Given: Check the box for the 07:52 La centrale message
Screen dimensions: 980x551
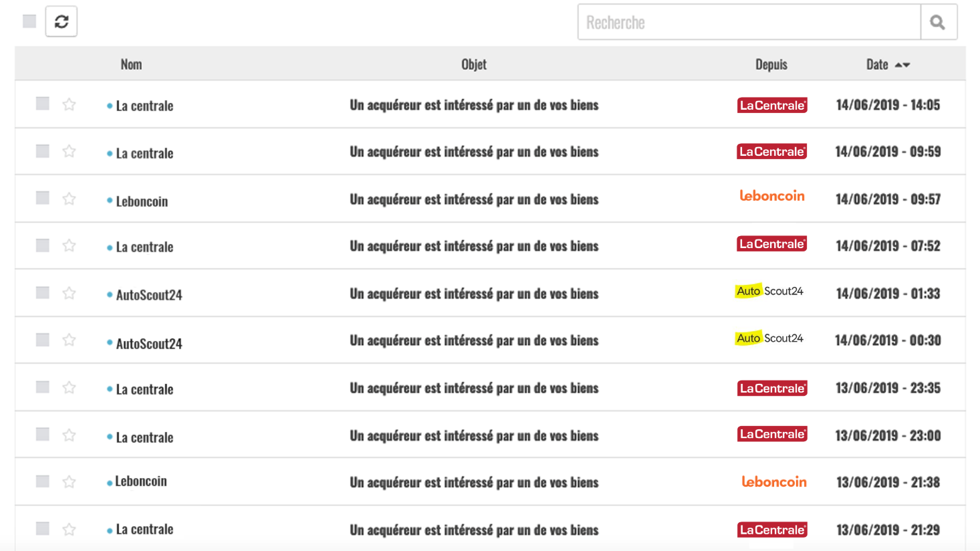Looking at the screenshot, I should [x=43, y=245].
